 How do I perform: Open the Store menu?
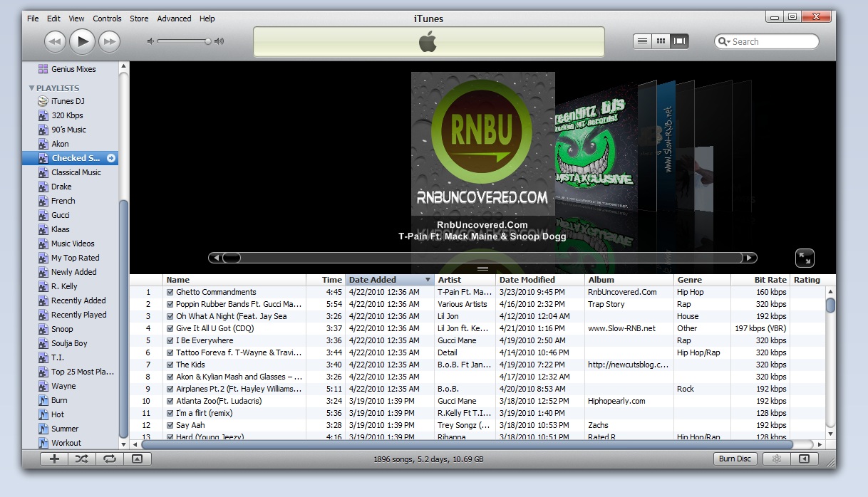(139, 19)
